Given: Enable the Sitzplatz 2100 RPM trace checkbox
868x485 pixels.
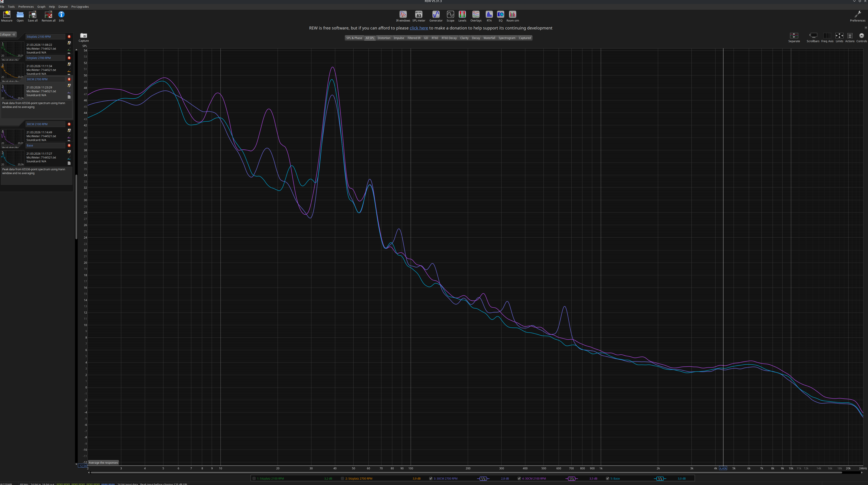Looking at the screenshot, I should tap(254, 478).
